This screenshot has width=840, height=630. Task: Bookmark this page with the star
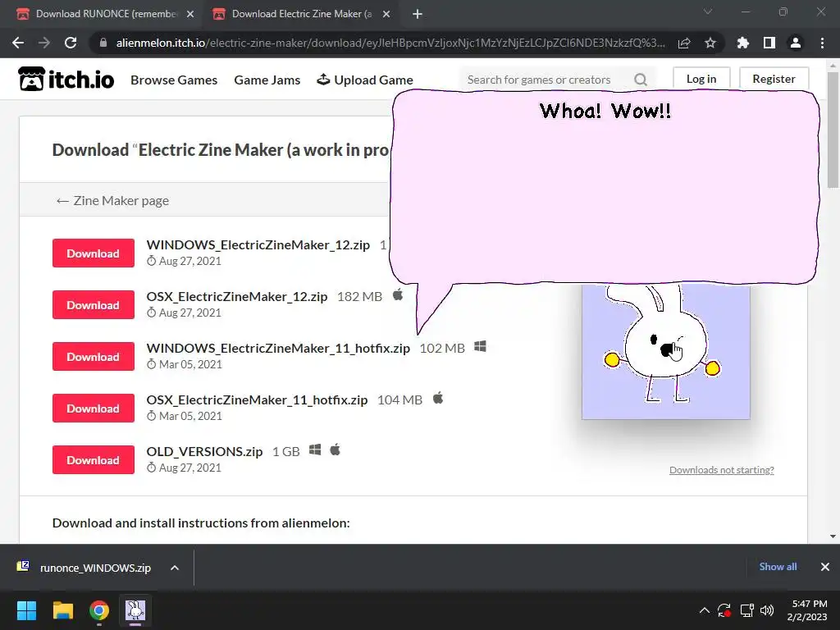click(710, 43)
